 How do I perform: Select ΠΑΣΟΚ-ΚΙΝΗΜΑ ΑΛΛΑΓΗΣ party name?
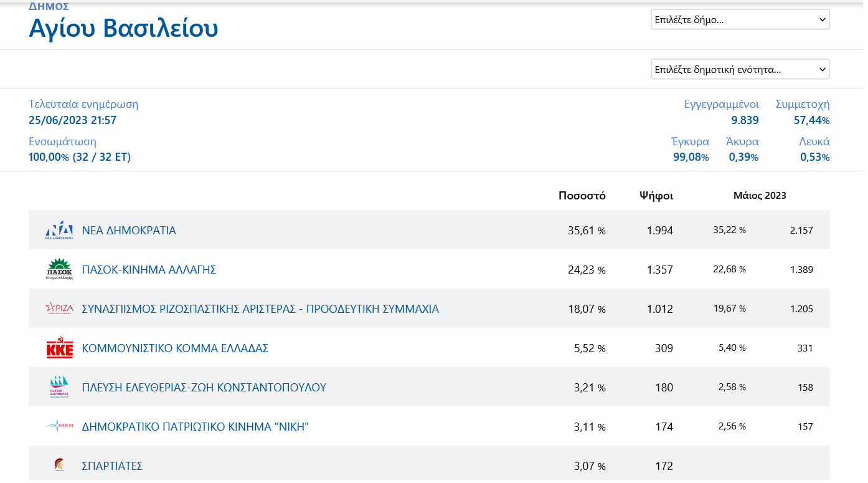[149, 270]
